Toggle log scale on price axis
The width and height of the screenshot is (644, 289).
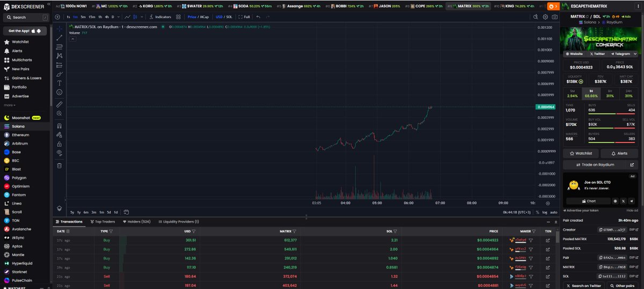click(x=544, y=212)
